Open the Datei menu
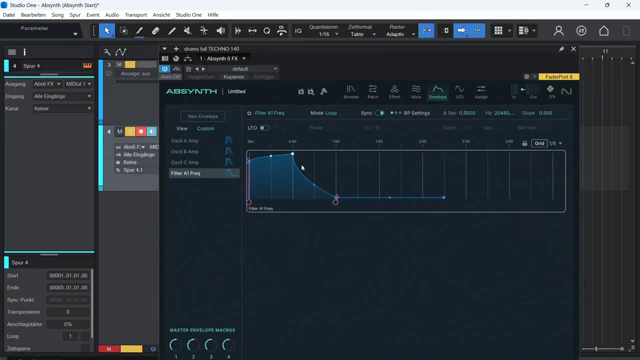This screenshot has width=640, height=360. point(9,15)
